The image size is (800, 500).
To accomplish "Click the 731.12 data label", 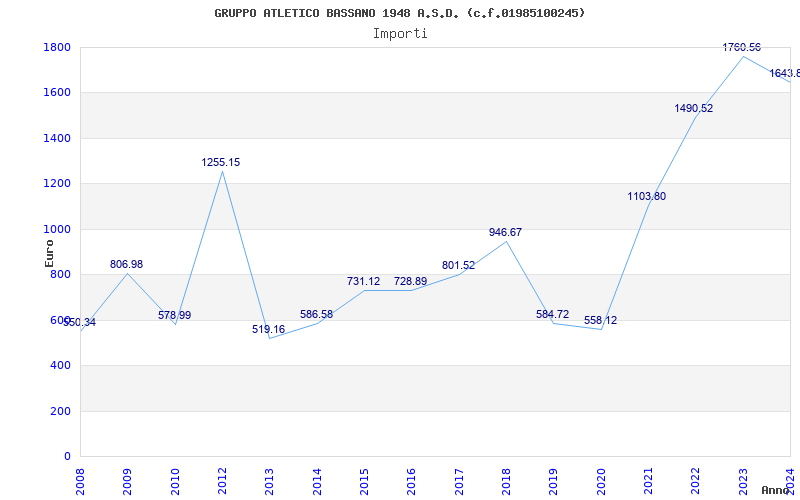I will coord(363,281).
